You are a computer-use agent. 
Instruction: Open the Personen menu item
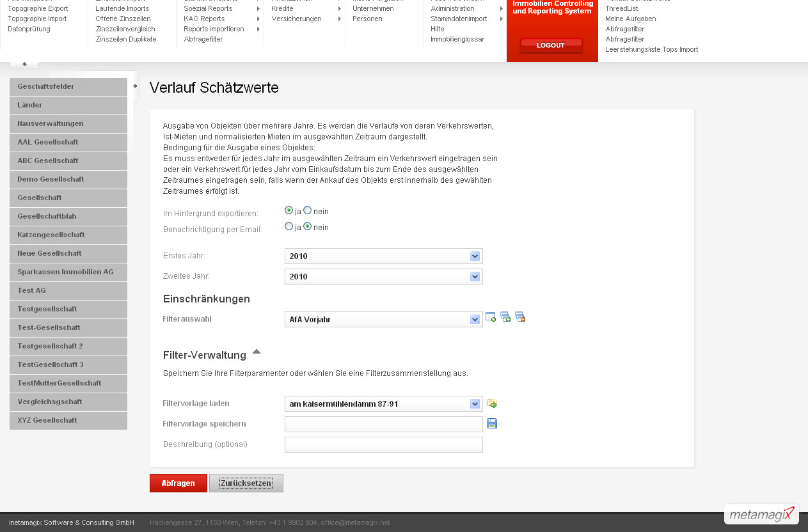367,19
